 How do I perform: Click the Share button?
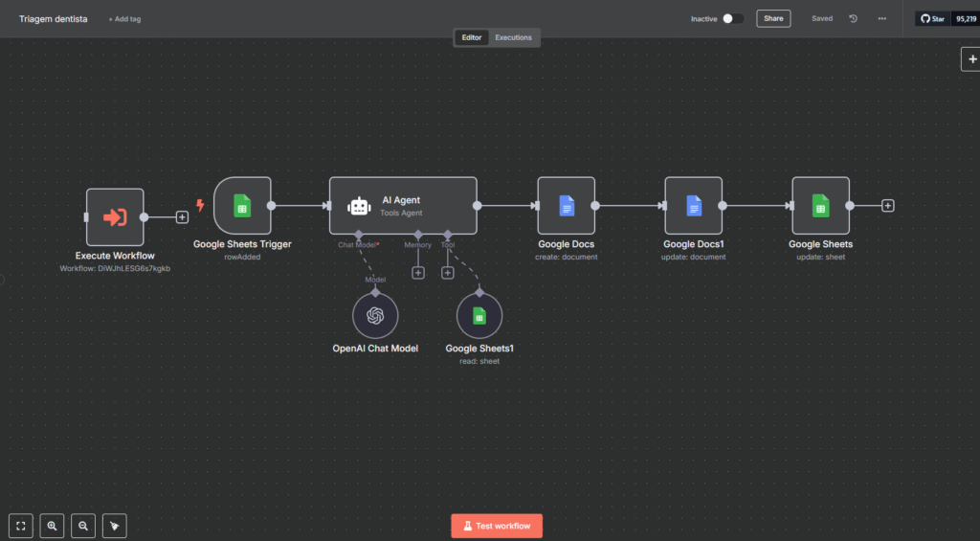coord(773,18)
